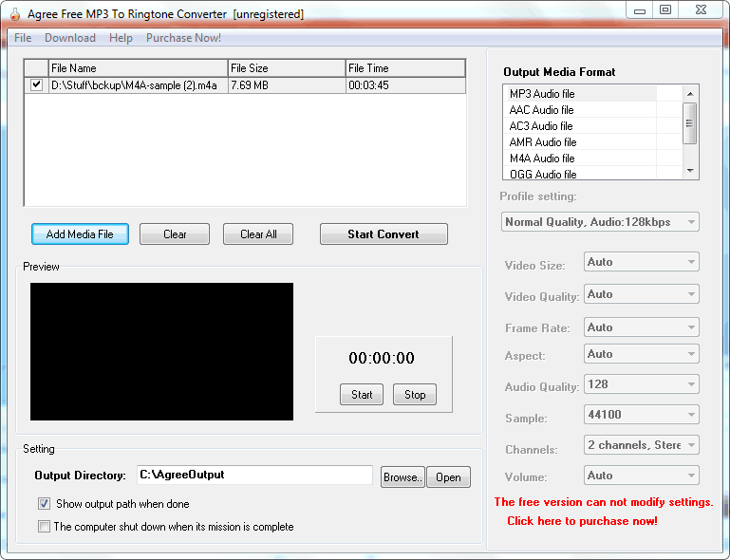Open the Purchase Now! menu
Viewport: 730px width, 560px height.
(x=183, y=38)
